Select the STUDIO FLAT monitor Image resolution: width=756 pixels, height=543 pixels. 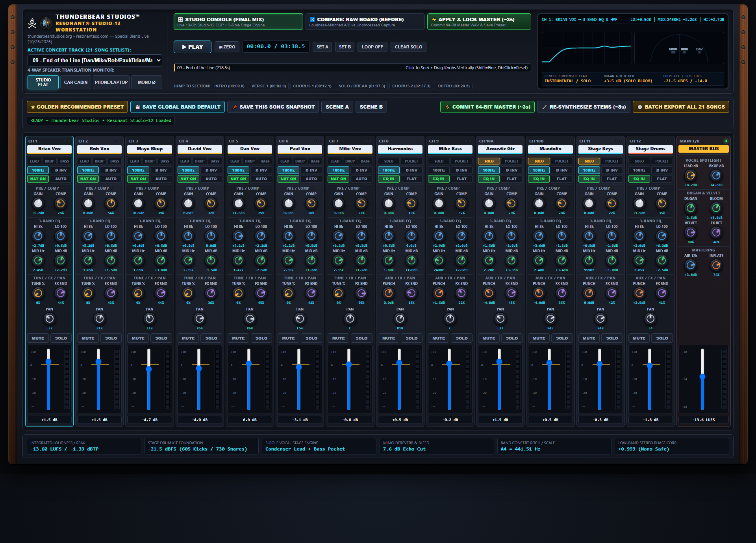(43, 82)
